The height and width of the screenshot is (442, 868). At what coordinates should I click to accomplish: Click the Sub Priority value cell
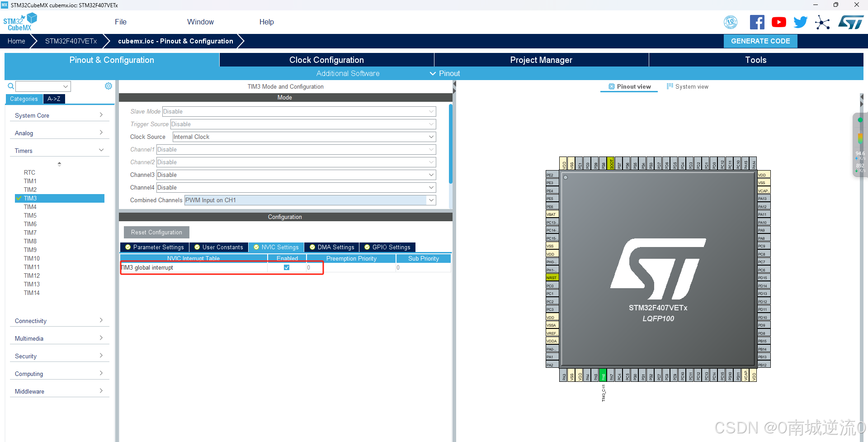(424, 267)
